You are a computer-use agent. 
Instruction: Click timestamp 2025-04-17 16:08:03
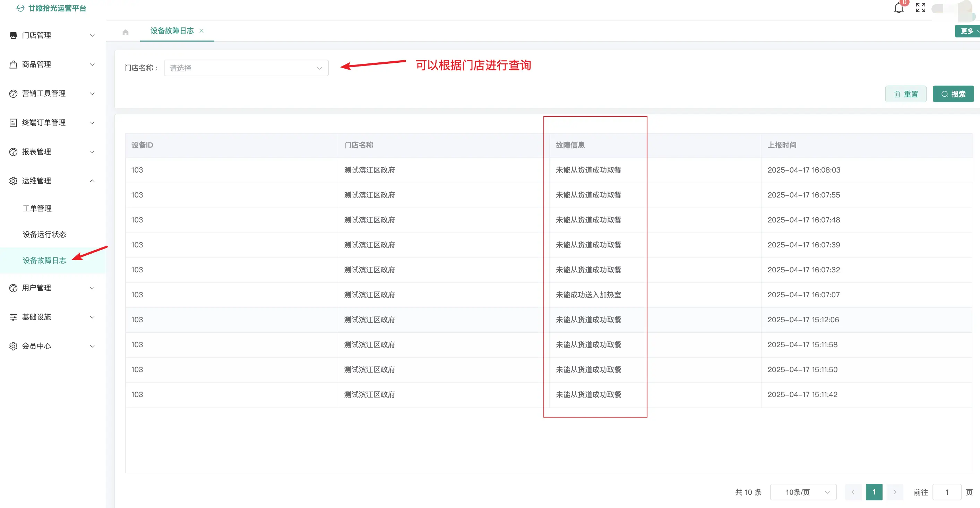[x=803, y=170]
